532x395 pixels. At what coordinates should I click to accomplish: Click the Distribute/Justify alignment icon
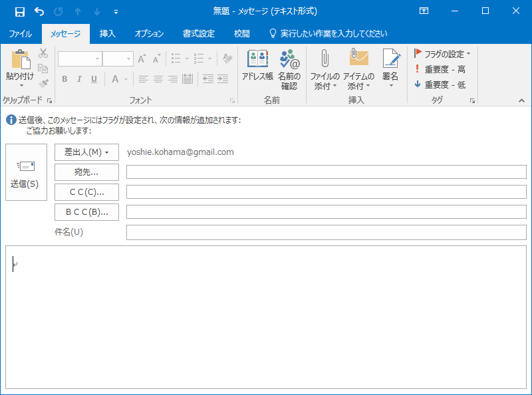click(188, 79)
